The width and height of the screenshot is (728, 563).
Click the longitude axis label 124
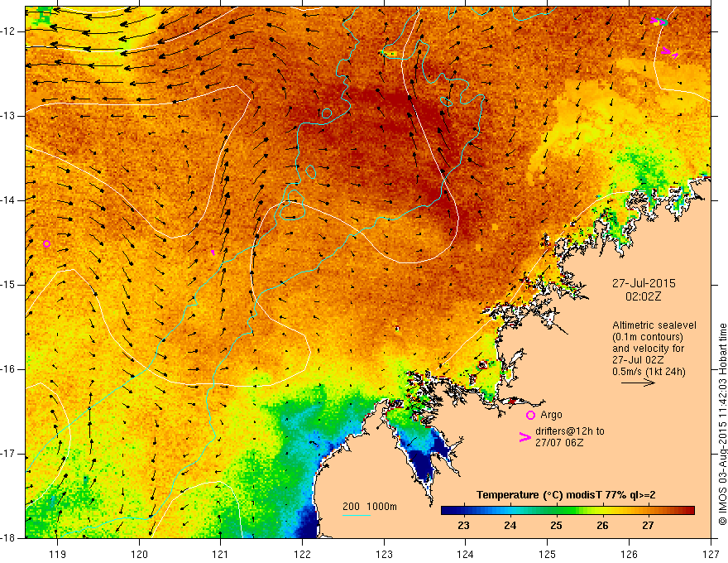pos(466,554)
